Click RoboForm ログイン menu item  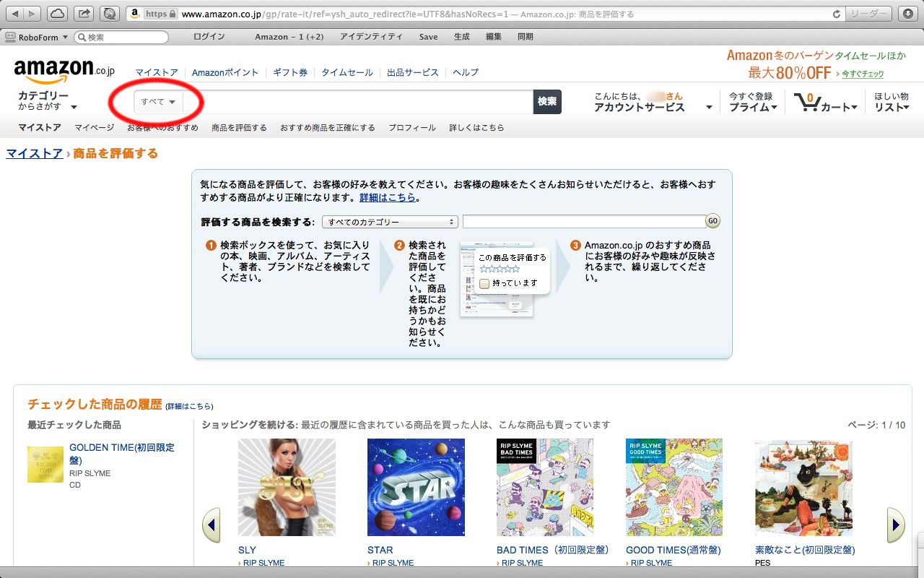(209, 37)
